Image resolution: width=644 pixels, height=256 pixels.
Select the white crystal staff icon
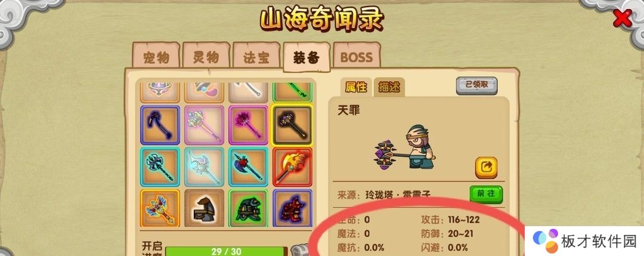tap(204, 167)
